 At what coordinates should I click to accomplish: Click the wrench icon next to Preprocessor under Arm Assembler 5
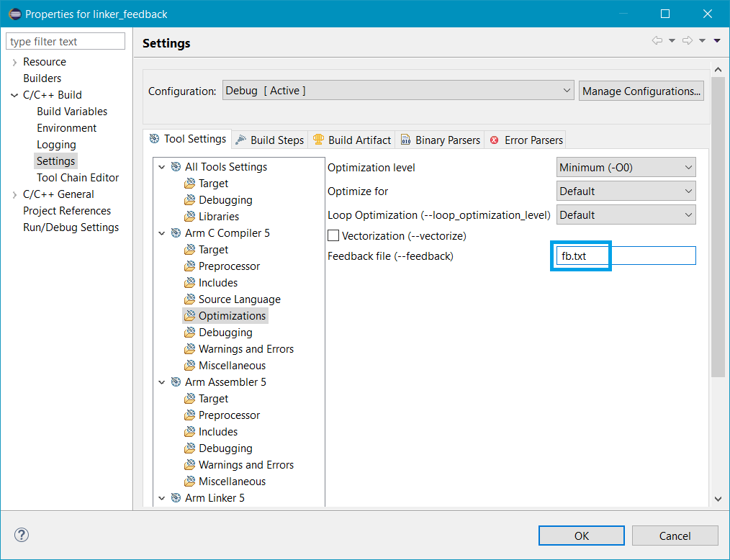(x=189, y=415)
